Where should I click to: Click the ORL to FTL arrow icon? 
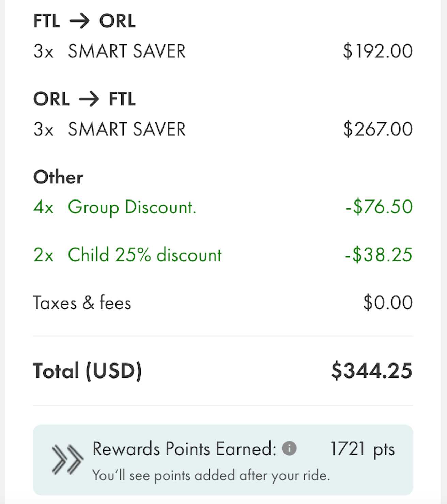89,99
